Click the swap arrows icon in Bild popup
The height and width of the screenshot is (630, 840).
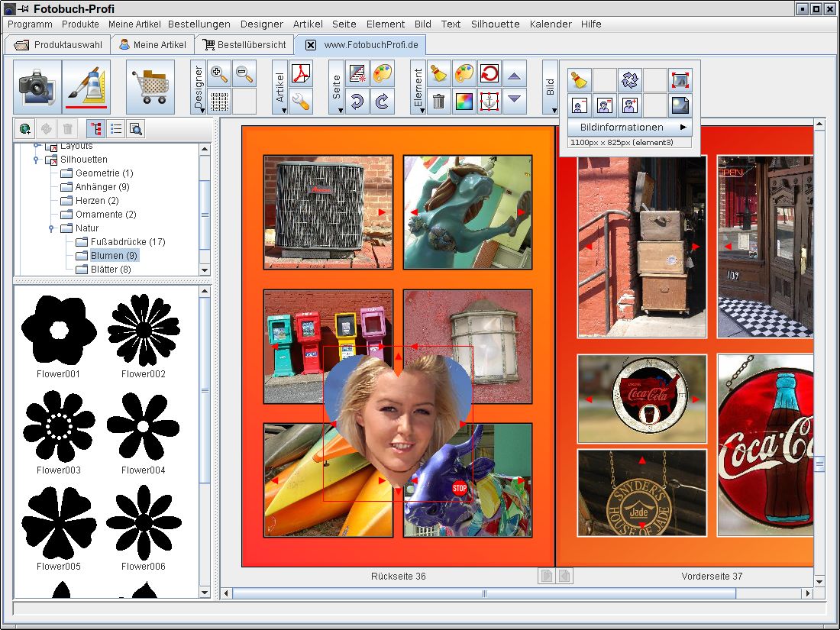(x=630, y=80)
